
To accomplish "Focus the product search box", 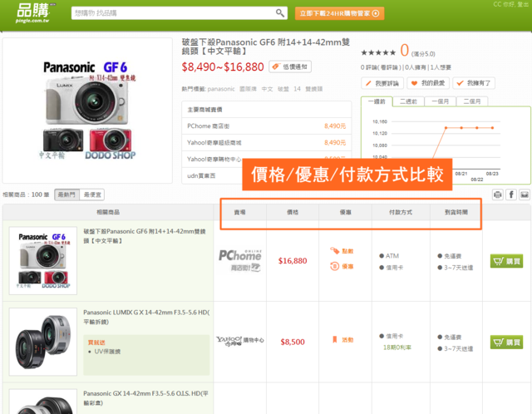I will tap(180, 13).
